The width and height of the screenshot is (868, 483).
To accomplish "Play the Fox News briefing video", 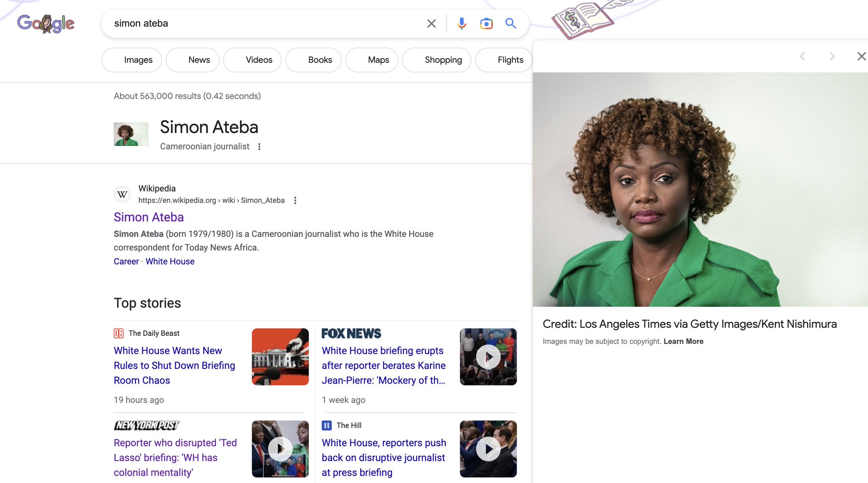I will tap(488, 357).
